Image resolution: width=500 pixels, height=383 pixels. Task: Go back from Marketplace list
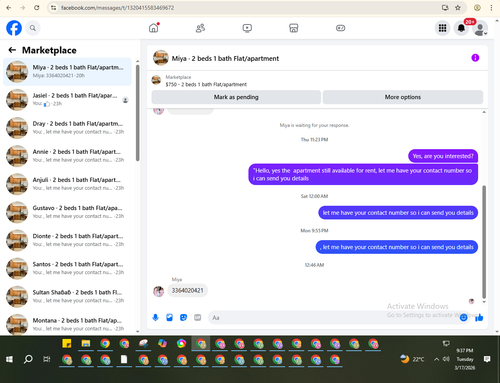[12, 50]
